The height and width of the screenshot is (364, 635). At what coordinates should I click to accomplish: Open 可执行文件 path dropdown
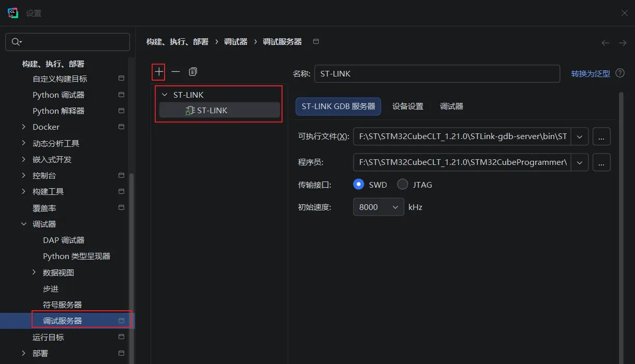(580, 136)
